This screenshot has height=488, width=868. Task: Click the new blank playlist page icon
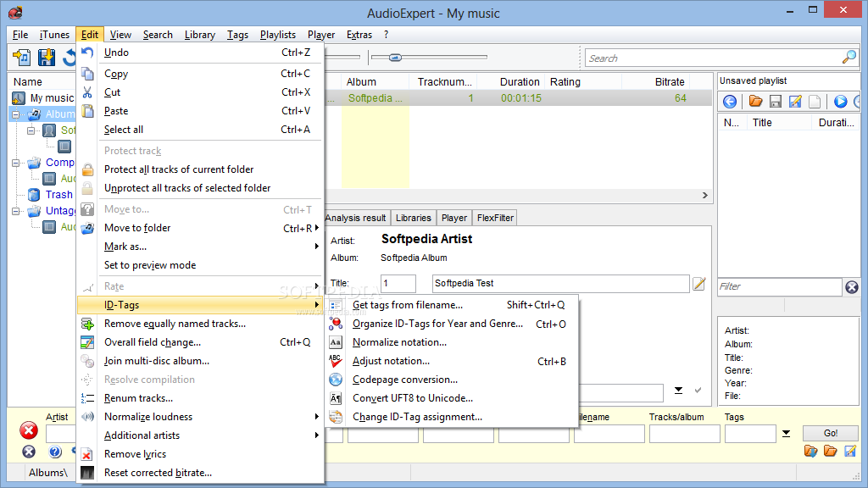click(815, 102)
